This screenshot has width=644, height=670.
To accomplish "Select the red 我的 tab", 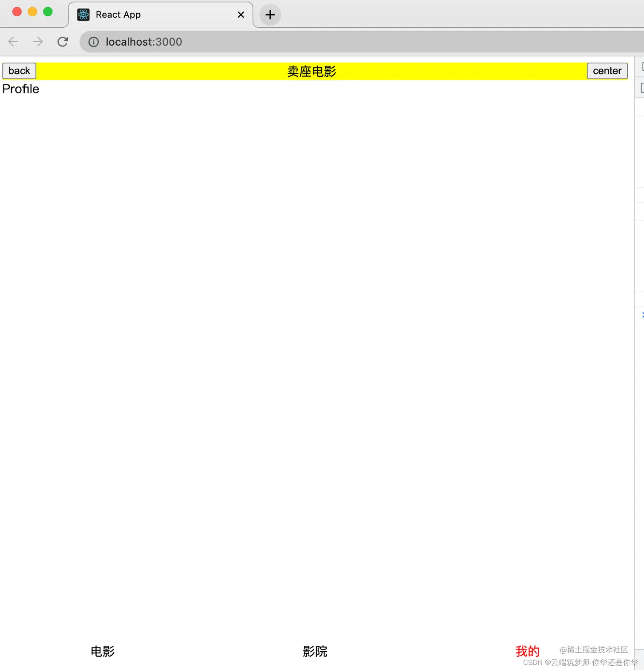I will [x=527, y=651].
